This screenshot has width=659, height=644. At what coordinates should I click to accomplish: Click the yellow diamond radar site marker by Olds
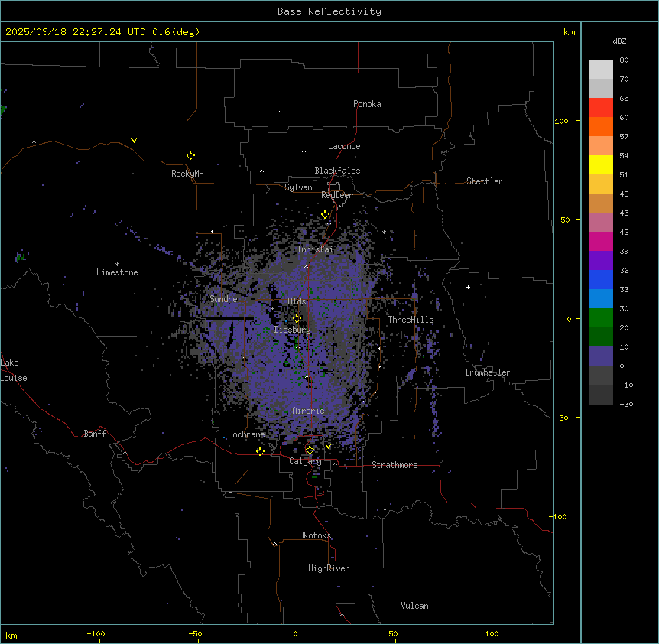[297, 319]
